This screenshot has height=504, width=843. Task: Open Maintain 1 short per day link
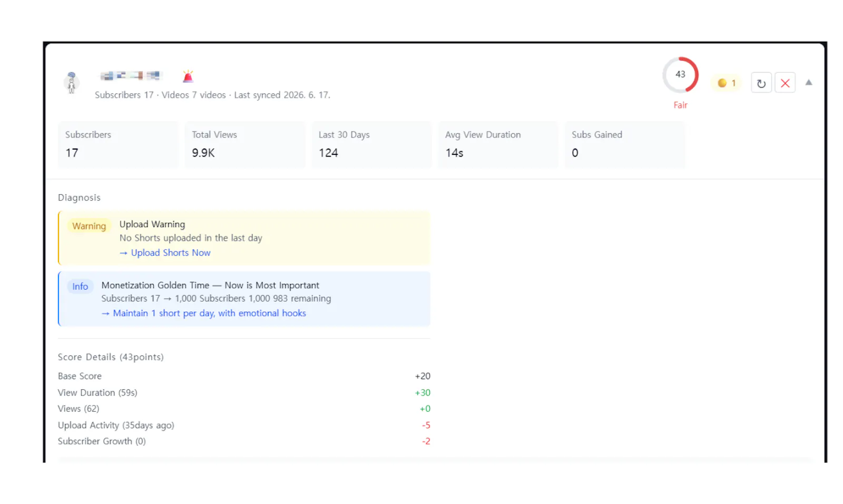click(x=203, y=313)
